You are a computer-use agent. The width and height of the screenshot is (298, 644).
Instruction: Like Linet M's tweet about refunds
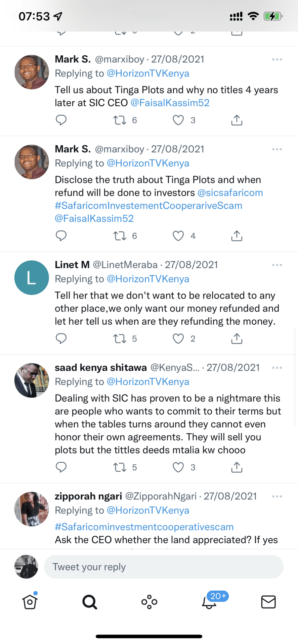coord(178,339)
